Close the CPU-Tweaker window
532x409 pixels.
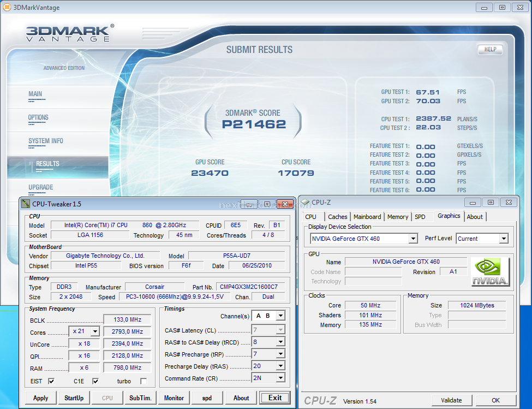(x=285, y=204)
